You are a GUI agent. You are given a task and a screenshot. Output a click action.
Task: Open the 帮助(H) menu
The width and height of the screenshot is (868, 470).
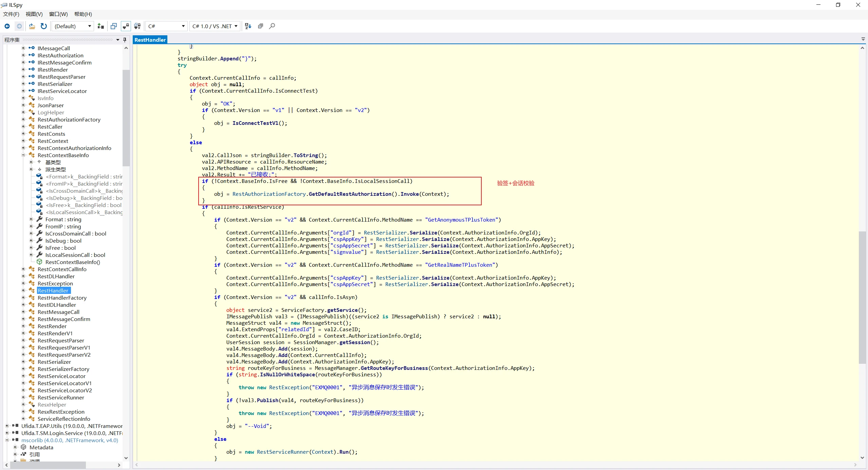point(83,14)
